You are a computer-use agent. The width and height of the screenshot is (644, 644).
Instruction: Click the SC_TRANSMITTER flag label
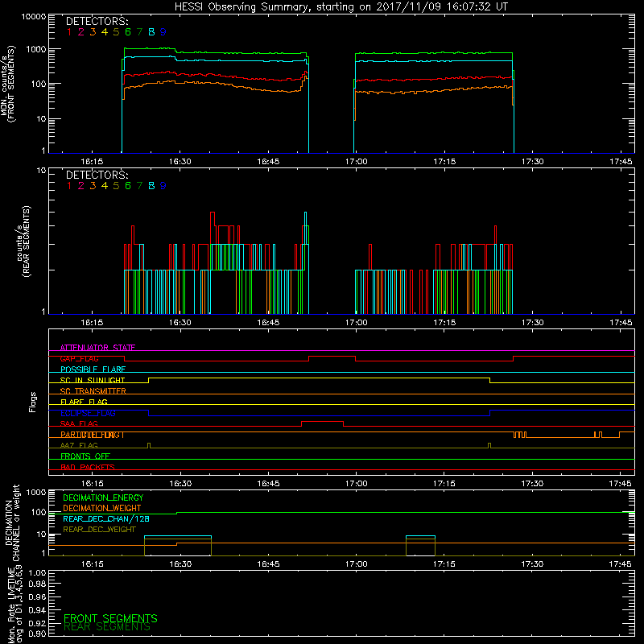click(x=93, y=391)
